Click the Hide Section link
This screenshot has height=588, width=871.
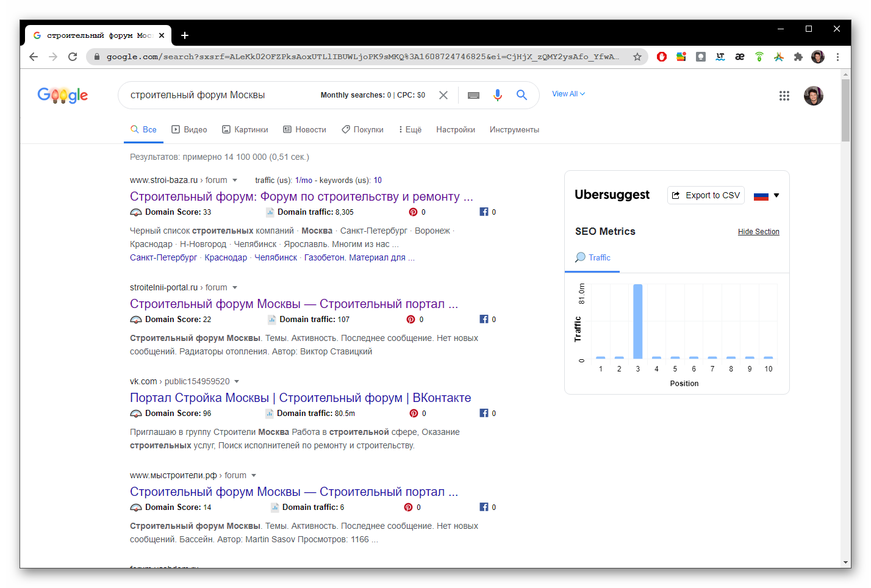coord(759,232)
